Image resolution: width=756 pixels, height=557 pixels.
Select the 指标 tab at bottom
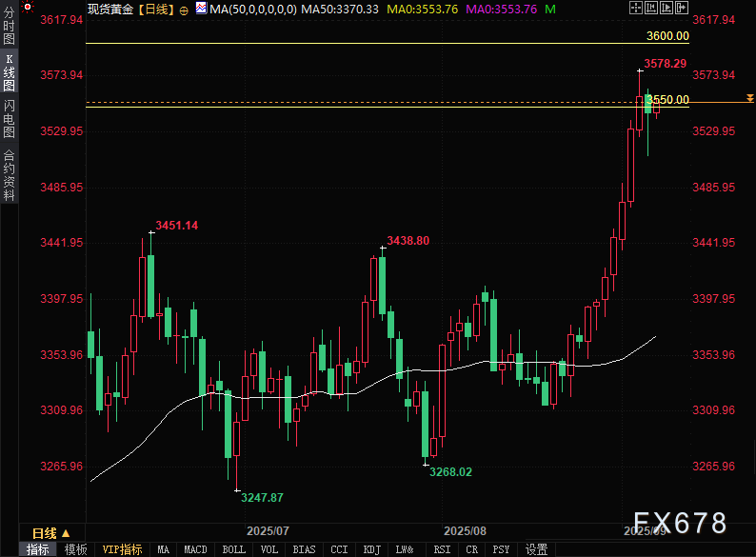(x=38, y=549)
